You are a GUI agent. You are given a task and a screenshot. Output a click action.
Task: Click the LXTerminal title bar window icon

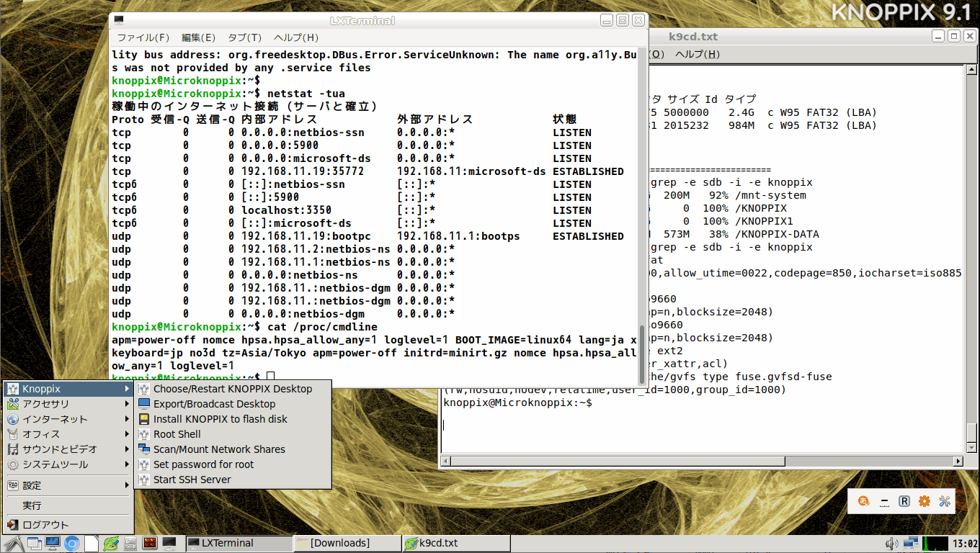[119, 20]
